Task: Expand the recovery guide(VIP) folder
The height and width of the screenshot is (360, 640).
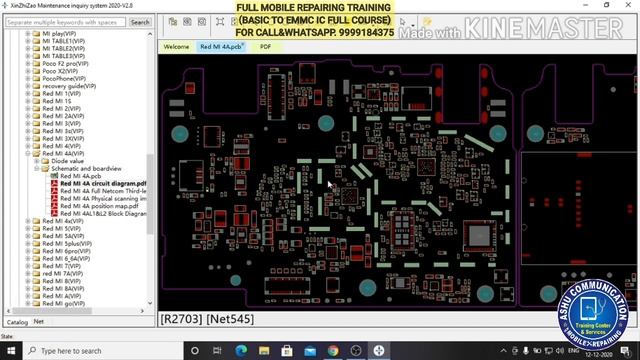Action: point(28,86)
